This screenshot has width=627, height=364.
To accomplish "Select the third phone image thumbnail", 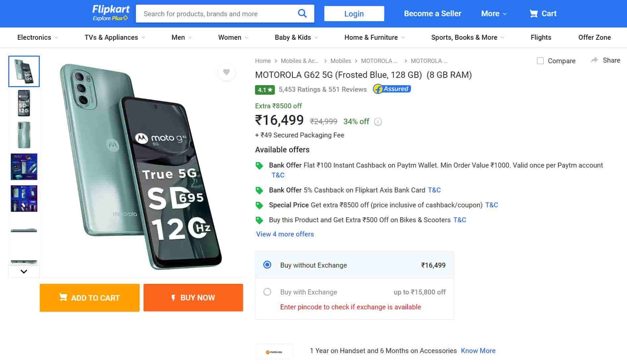I will [x=24, y=134].
